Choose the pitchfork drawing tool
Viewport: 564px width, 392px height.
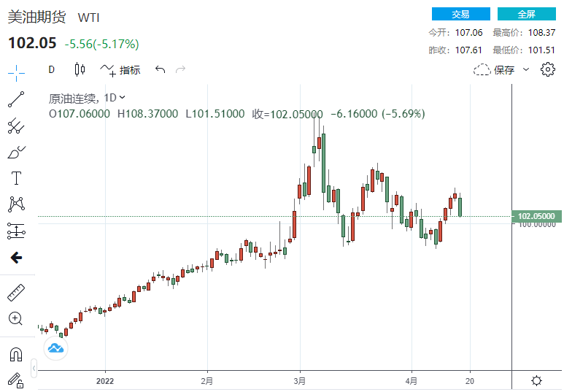[x=16, y=126]
